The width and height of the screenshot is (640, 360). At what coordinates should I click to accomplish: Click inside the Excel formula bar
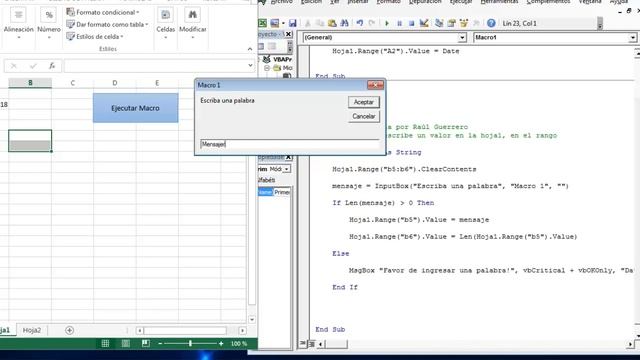tap(155, 66)
